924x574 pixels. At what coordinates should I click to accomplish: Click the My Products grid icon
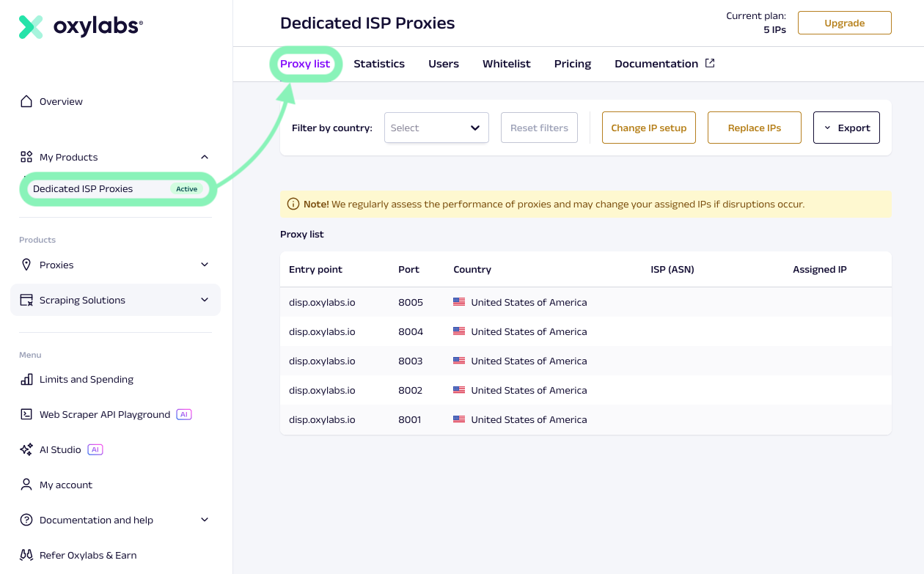tap(26, 157)
